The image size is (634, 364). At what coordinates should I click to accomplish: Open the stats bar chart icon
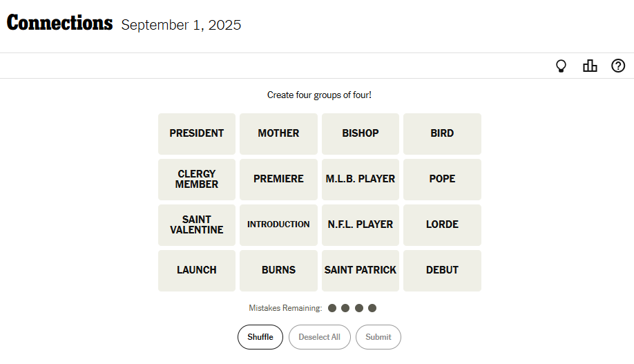coord(590,66)
